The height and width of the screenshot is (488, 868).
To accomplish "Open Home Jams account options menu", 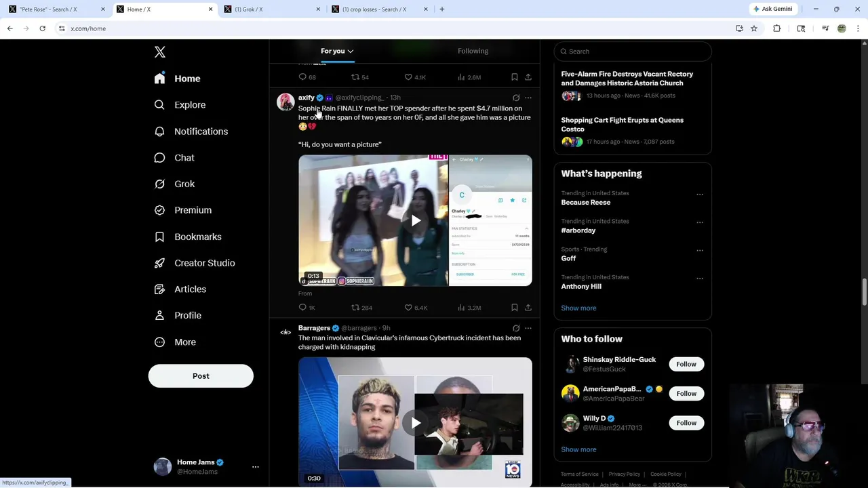I will pos(256,467).
